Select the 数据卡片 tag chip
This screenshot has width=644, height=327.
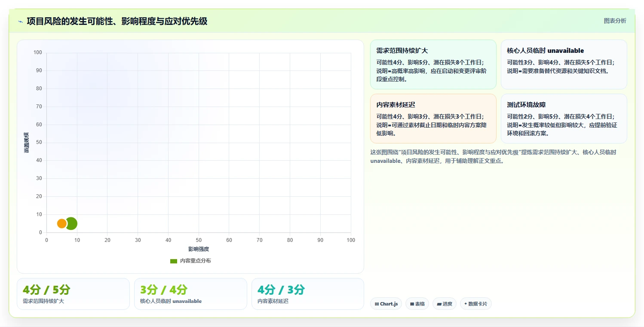475,304
